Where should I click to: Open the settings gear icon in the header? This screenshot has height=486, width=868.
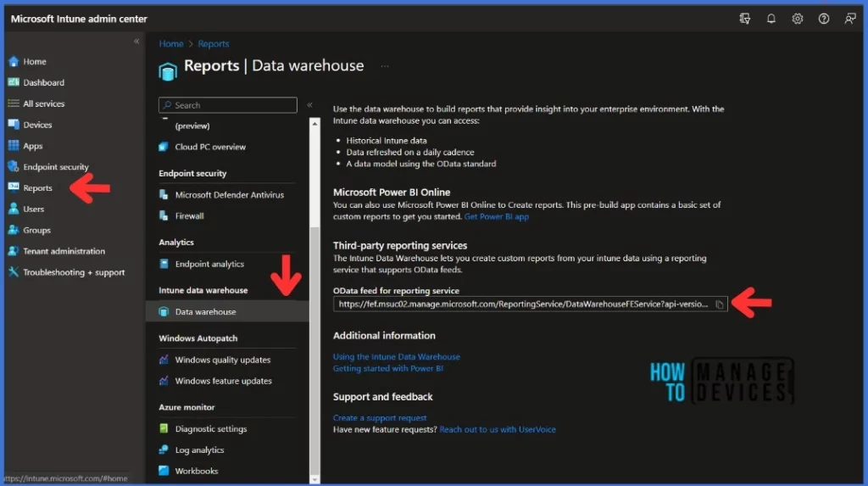[797, 19]
